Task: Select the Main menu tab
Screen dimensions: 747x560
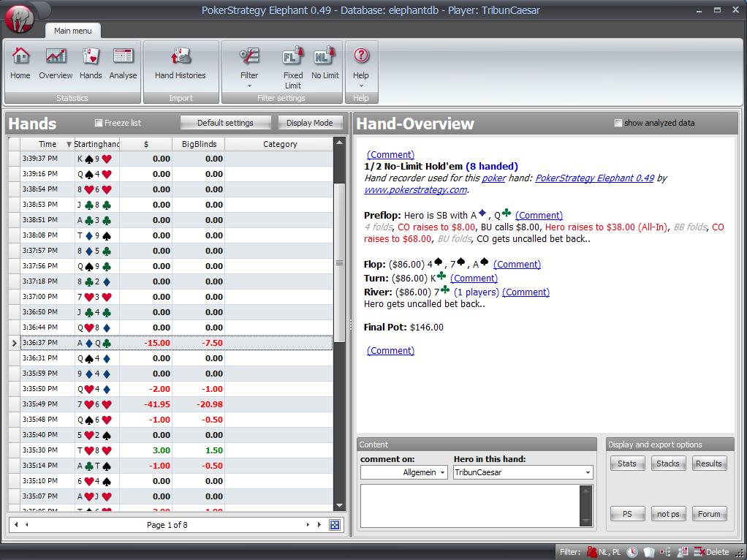Action: point(72,31)
